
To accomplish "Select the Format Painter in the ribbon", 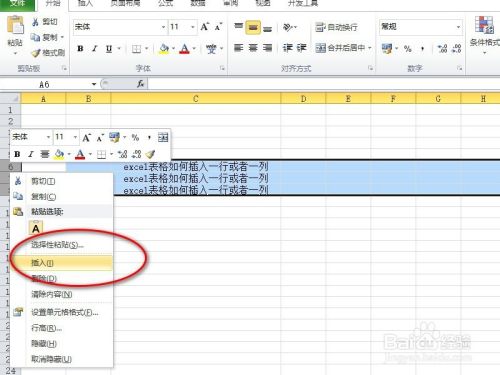I will (48, 53).
